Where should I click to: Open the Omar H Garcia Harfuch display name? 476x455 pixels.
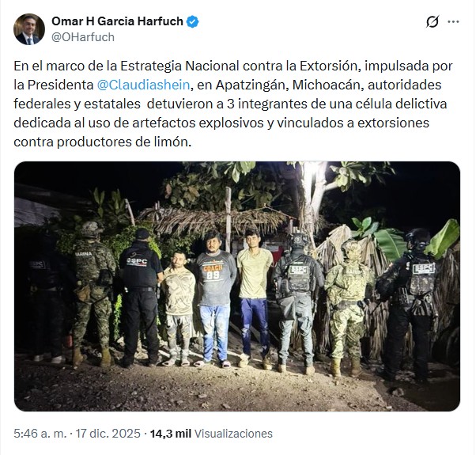118,21
